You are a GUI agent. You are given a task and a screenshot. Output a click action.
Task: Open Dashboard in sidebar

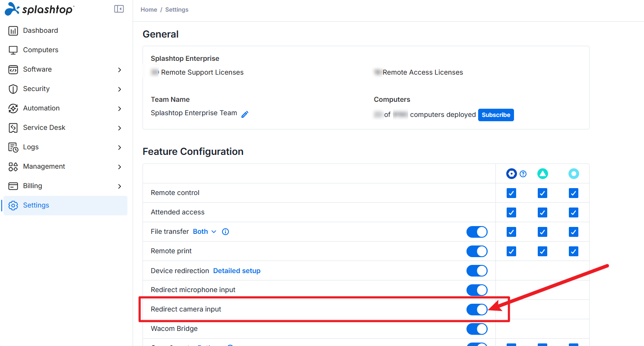click(x=65, y=31)
